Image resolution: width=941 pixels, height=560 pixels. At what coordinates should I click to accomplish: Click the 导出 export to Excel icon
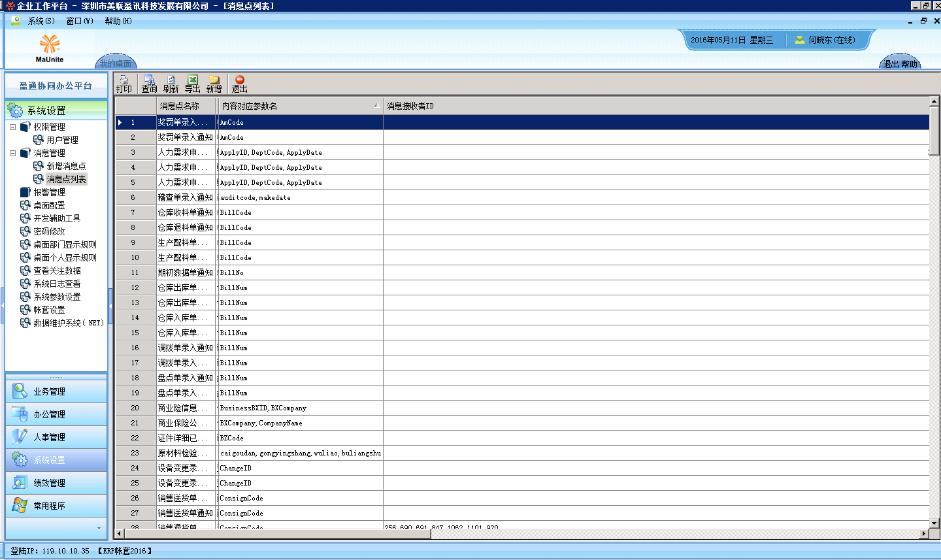(x=193, y=84)
